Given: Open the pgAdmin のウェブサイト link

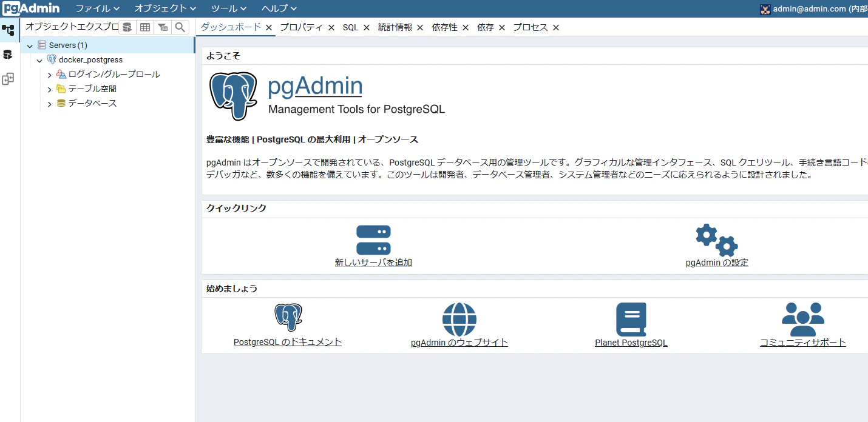Looking at the screenshot, I should [459, 343].
